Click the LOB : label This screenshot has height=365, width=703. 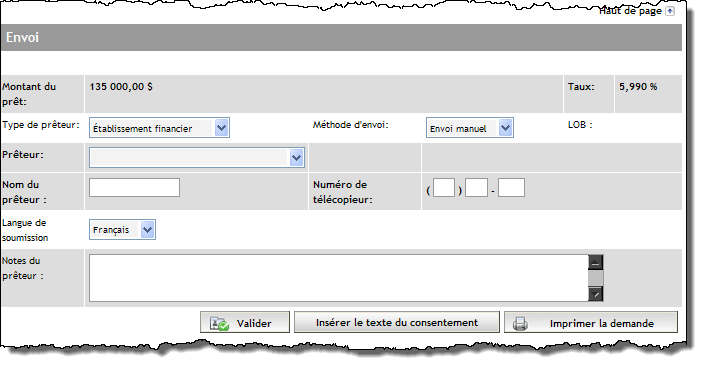click(580, 125)
